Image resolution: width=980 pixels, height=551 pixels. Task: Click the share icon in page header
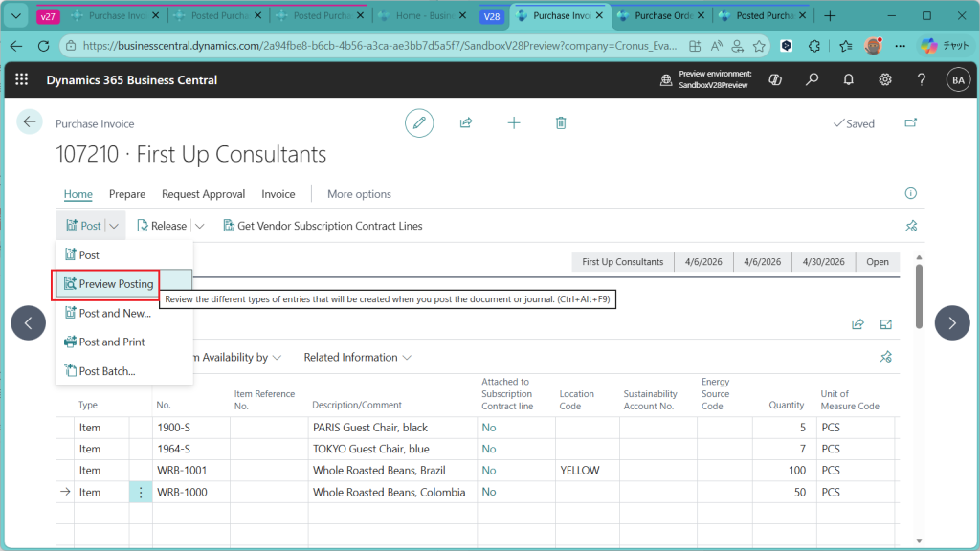[466, 122]
